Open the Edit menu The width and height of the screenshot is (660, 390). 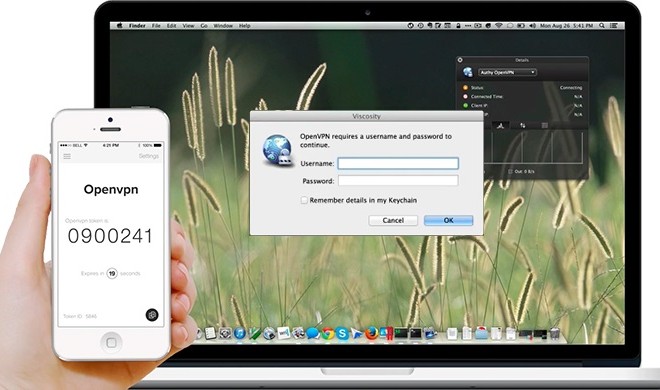pyautogui.click(x=171, y=26)
